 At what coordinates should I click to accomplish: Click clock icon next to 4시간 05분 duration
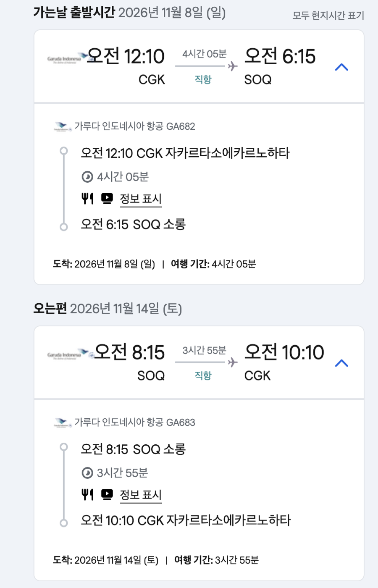(x=87, y=177)
